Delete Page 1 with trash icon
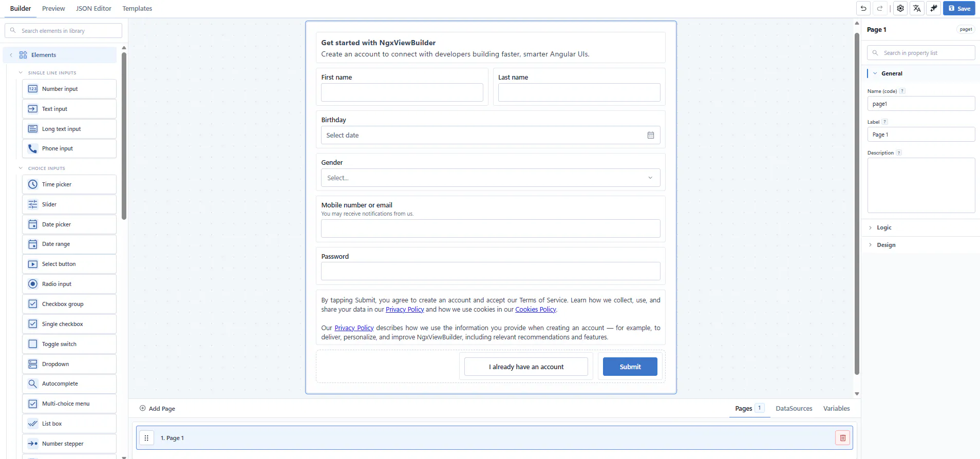The width and height of the screenshot is (980, 459). coord(843,438)
